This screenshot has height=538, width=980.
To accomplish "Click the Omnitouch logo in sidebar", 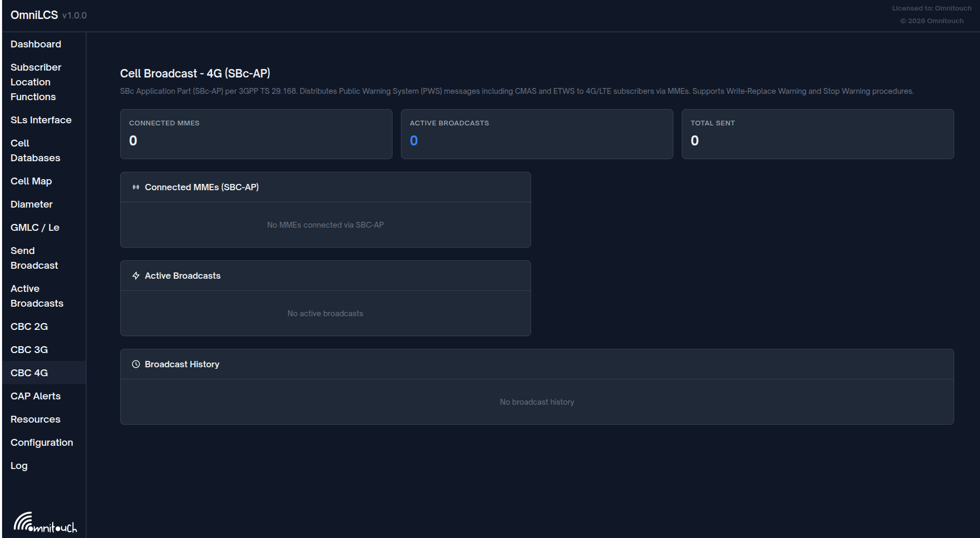I will [x=45, y=522].
